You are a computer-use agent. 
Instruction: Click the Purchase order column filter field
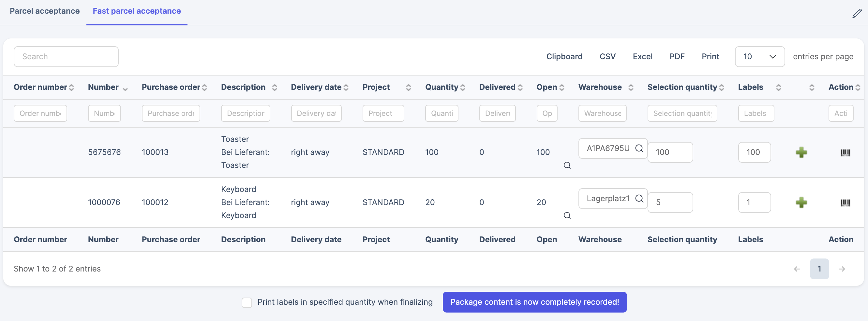pos(171,113)
